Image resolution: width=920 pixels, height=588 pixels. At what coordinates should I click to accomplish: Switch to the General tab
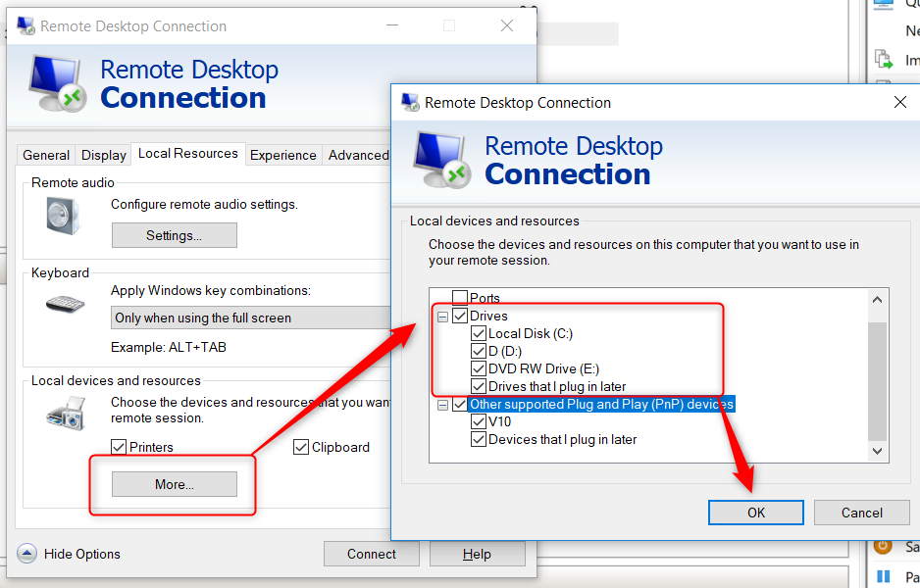(46, 155)
